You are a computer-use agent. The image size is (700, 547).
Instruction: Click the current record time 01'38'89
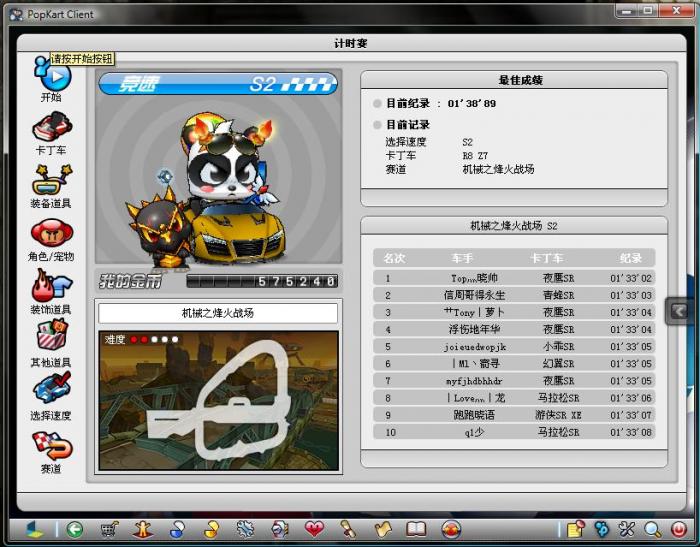click(472, 104)
